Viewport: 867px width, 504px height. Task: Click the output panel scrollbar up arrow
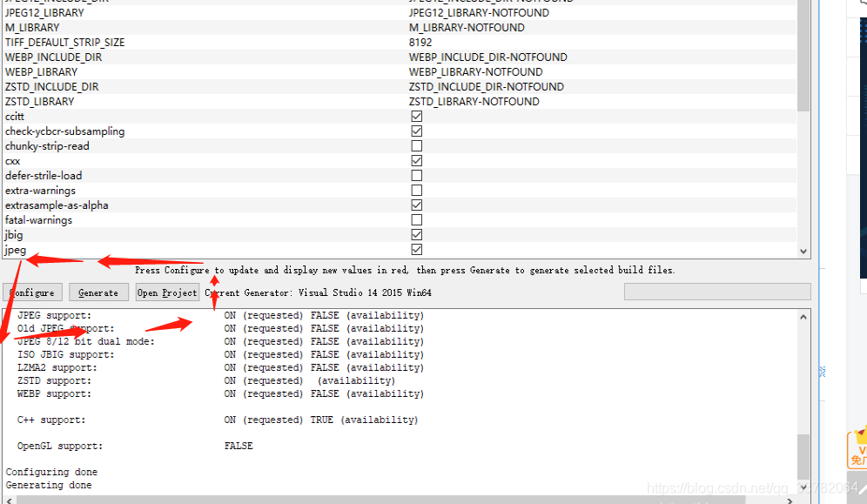click(803, 315)
